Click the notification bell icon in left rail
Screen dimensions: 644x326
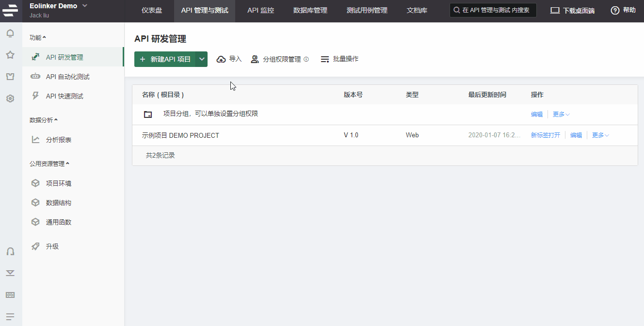pyautogui.click(x=10, y=33)
